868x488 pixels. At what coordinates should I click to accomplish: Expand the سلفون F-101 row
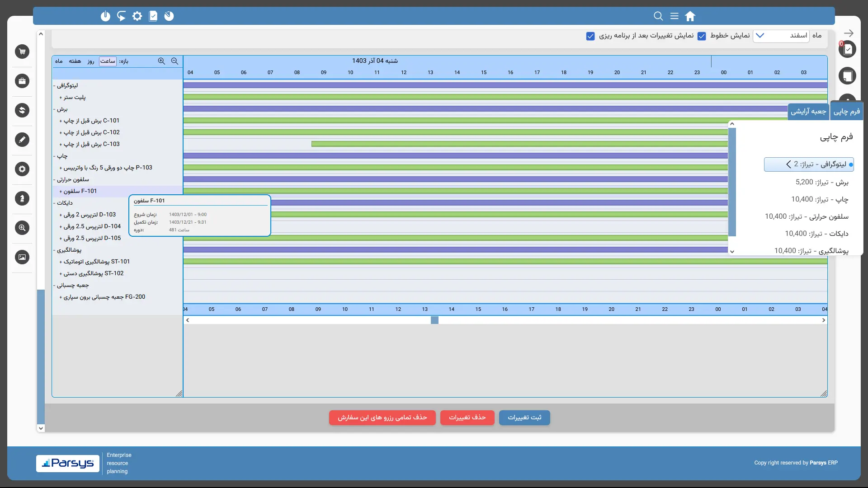61,192
